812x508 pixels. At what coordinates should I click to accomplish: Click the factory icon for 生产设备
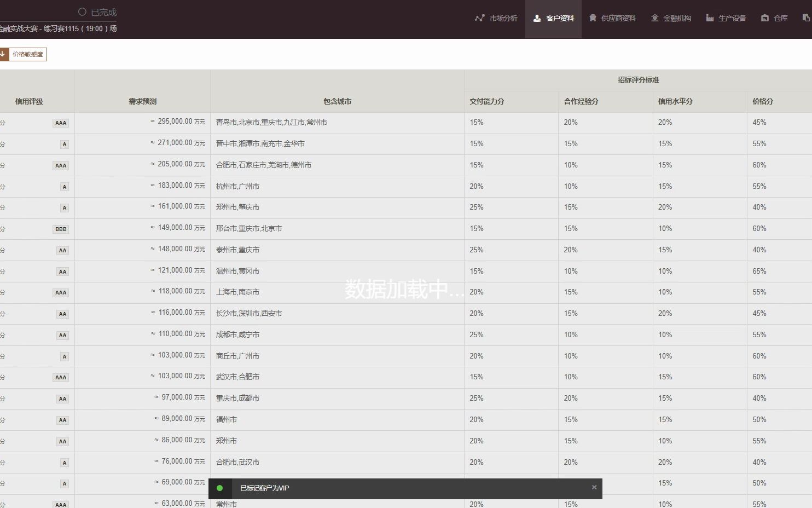point(710,18)
